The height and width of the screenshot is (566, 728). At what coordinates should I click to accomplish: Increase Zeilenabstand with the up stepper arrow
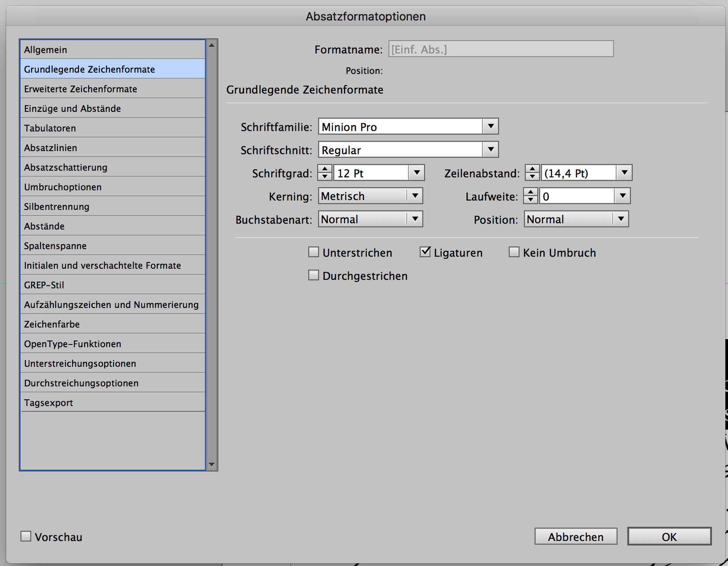point(532,169)
